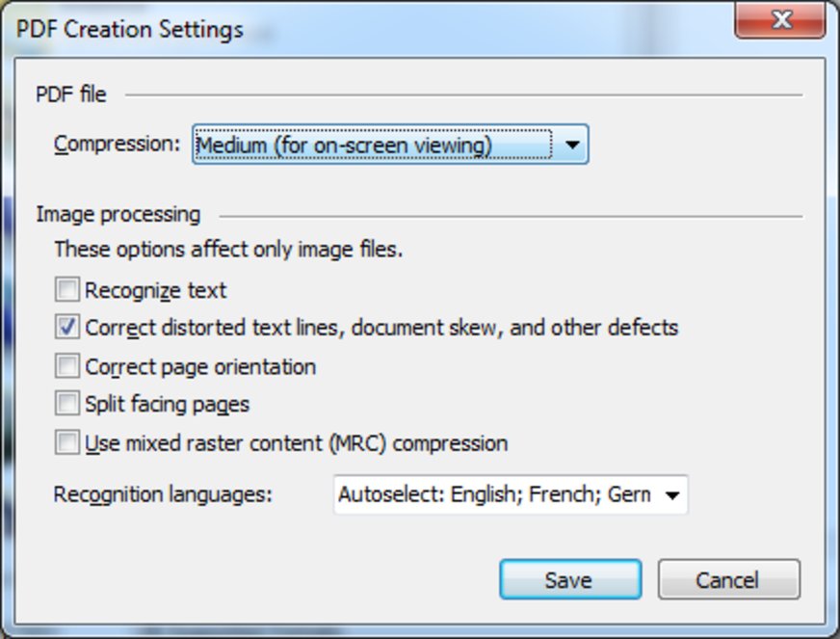Click the PDF Creation Settings title bar

pyautogui.click(x=385, y=29)
